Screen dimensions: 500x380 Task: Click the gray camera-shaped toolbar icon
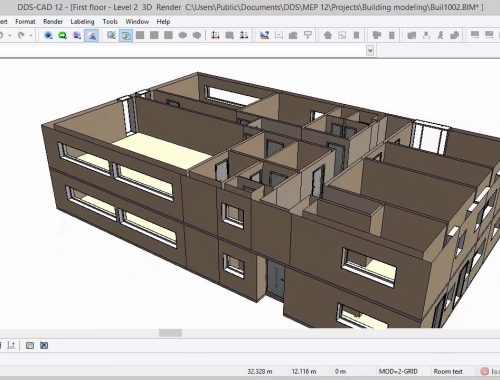point(293,35)
